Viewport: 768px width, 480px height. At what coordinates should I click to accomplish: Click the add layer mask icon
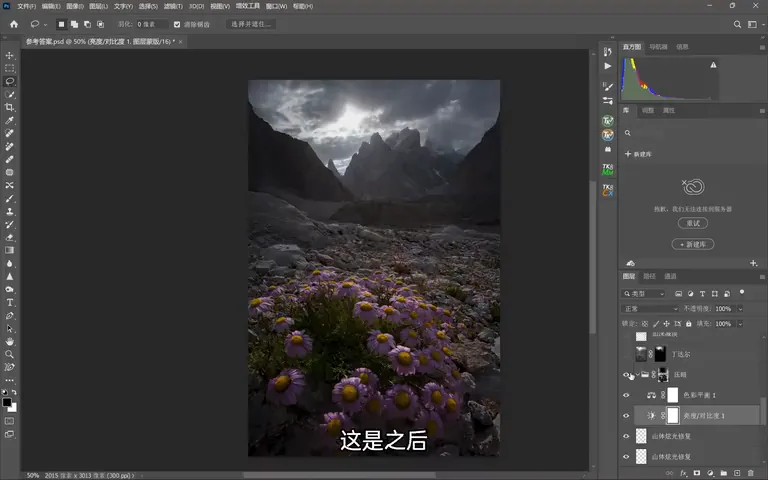click(696, 473)
